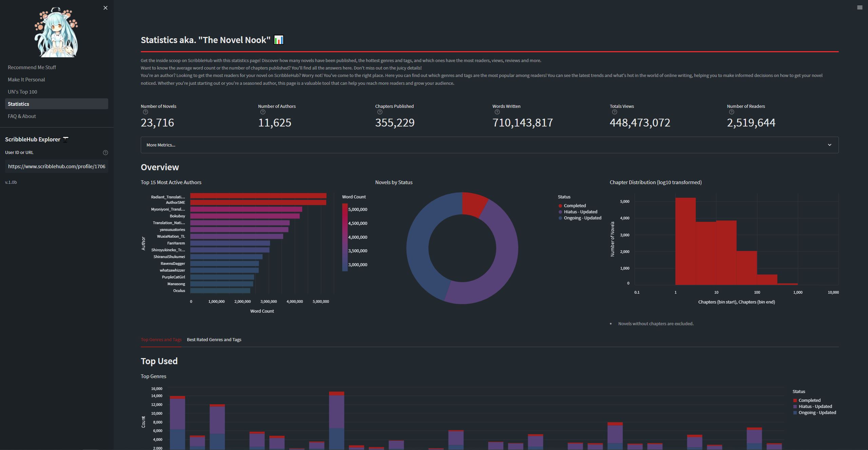The width and height of the screenshot is (868, 450).
Task: Open the Recommend Me Stuff page
Action: coord(32,67)
